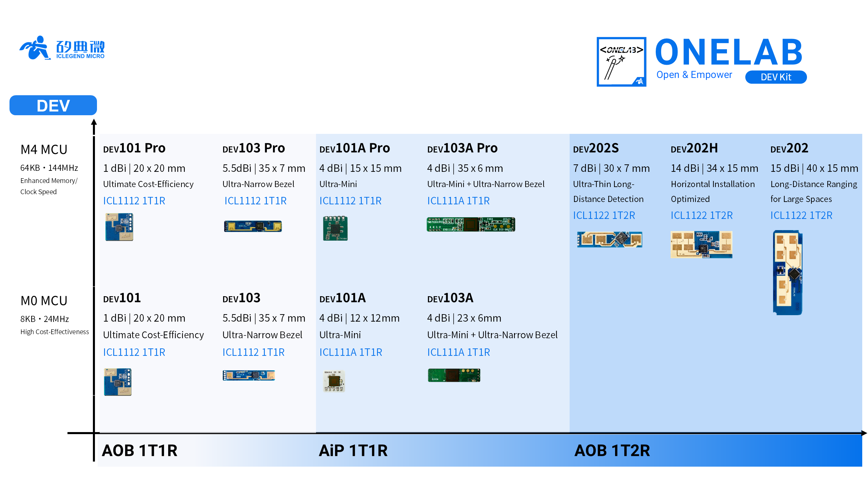Click the ICLEGEND MICRO logo
This screenshot has height=488, width=868.
click(x=62, y=48)
